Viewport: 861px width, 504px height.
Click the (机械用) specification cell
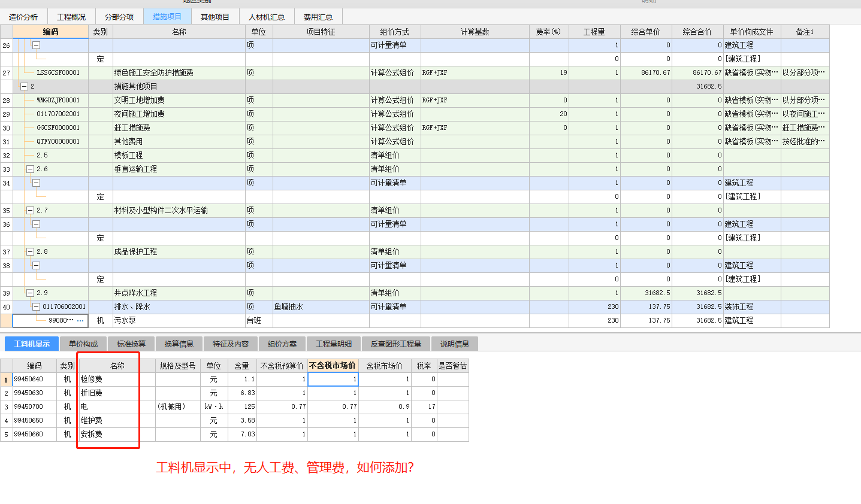click(x=177, y=406)
